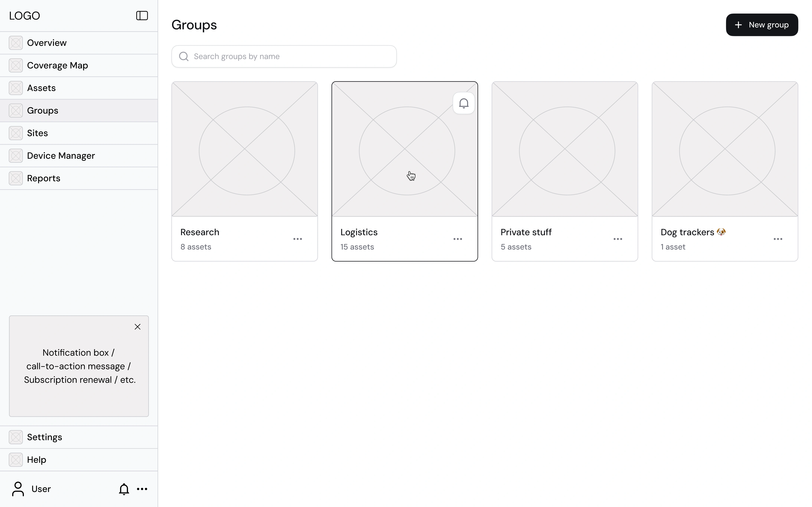This screenshot has width=812, height=507.
Task: Click the user avatar icon
Action: [18, 489]
